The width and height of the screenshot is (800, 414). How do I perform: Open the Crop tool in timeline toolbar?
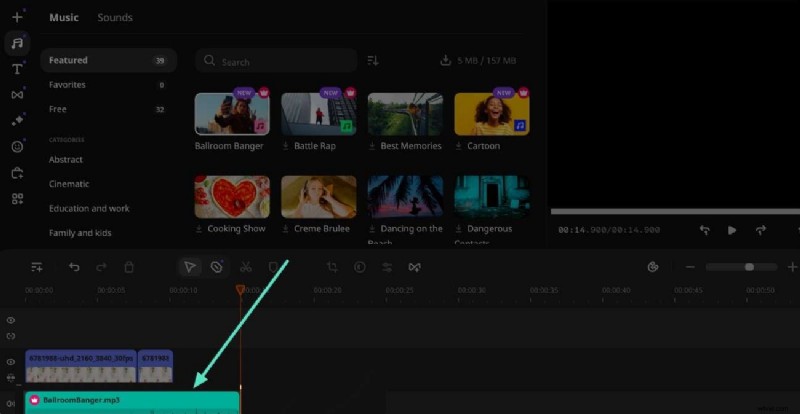point(332,267)
